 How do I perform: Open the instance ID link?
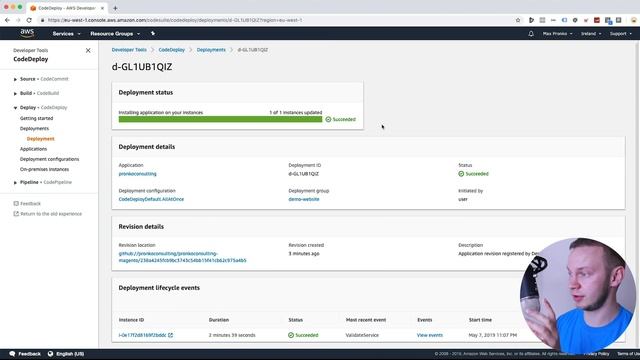[x=142, y=335]
